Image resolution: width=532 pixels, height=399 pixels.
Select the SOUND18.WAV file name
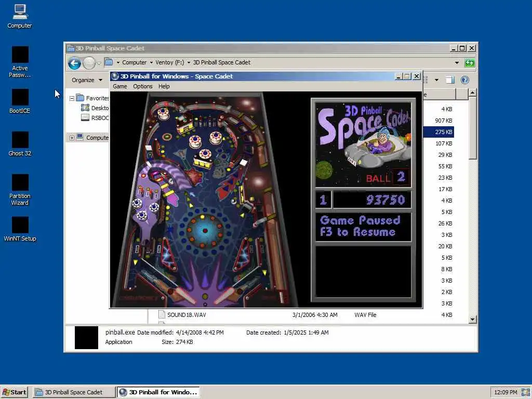pyautogui.click(x=187, y=315)
